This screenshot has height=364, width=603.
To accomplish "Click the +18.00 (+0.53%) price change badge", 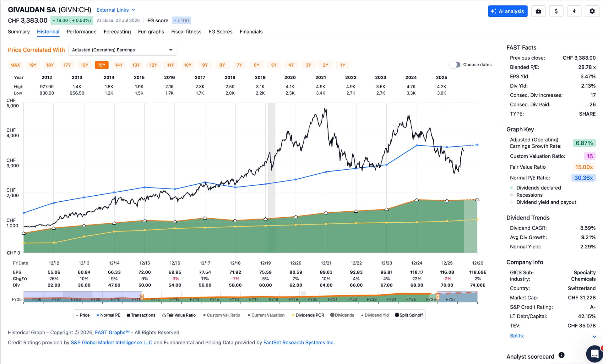I will coord(72,20).
